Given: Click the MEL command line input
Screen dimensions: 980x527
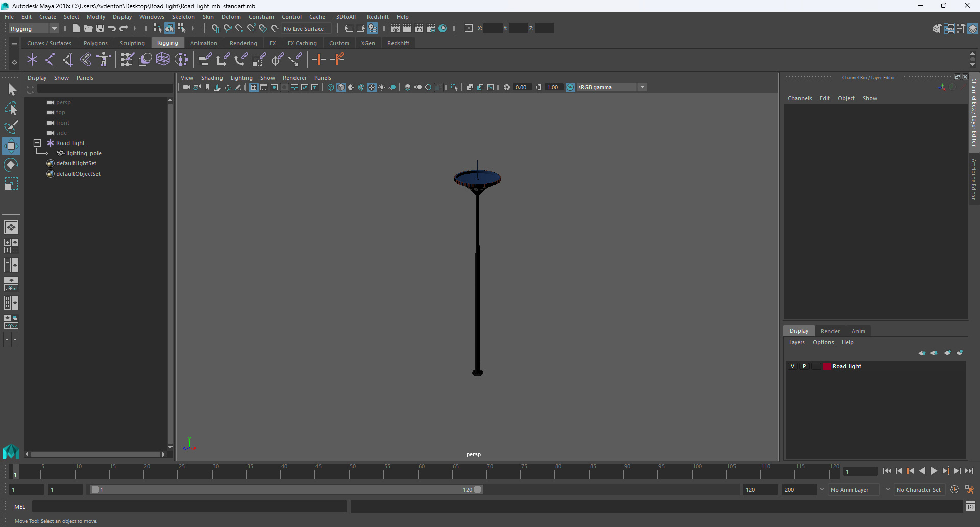Looking at the screenshot, I should pos(190,507).
